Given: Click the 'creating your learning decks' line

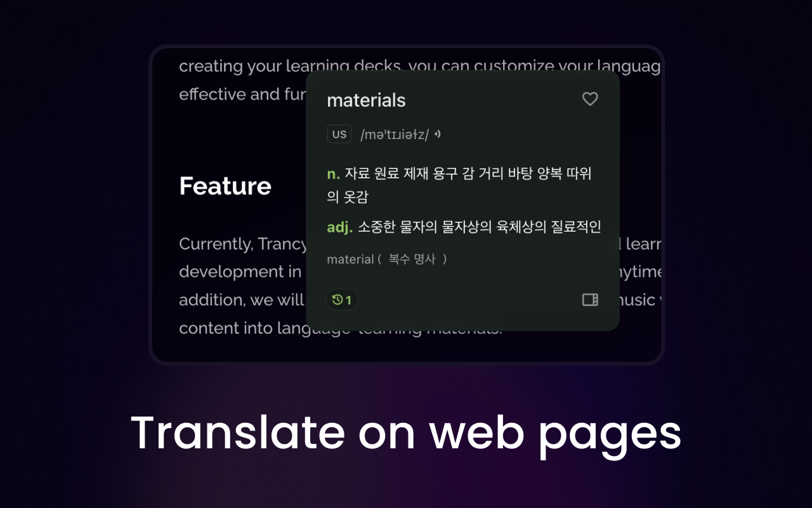Looking at the screenshot, I should click(x=241, y=65).
